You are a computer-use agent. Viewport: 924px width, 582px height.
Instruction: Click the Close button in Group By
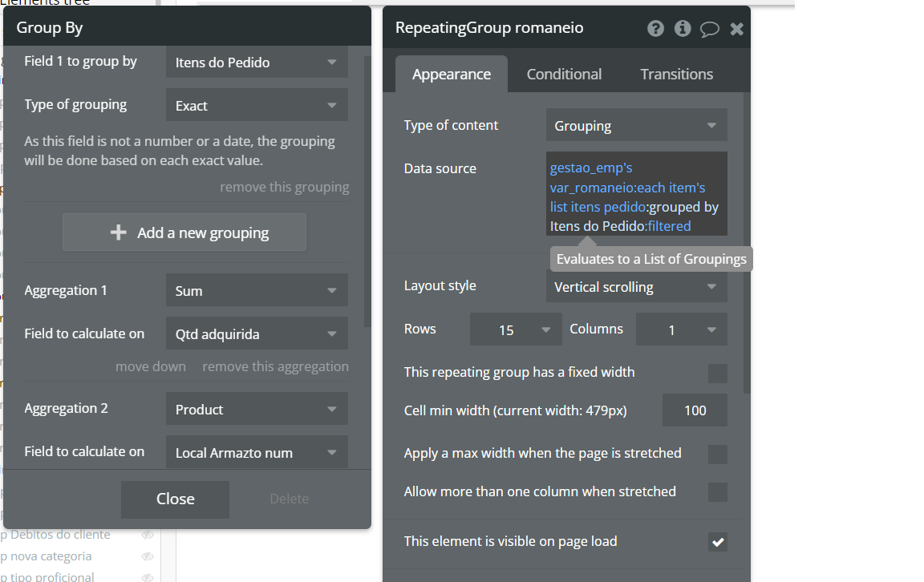coord(175,499)
